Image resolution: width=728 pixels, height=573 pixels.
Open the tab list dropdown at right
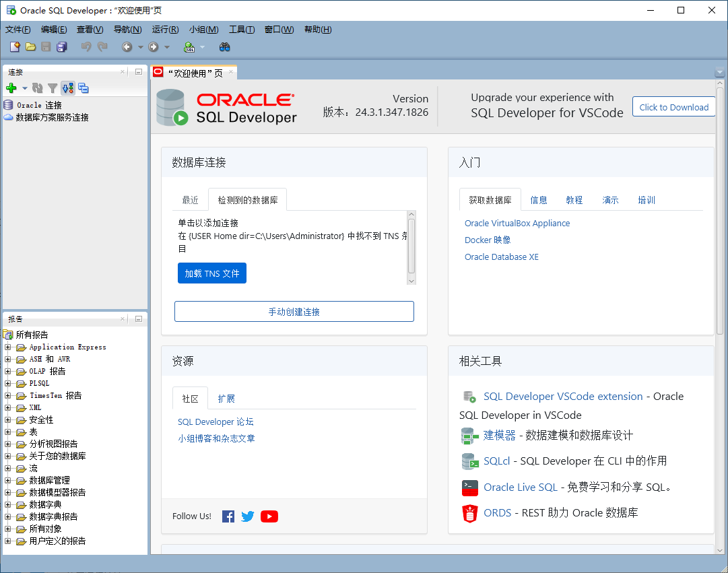(720, 73)
